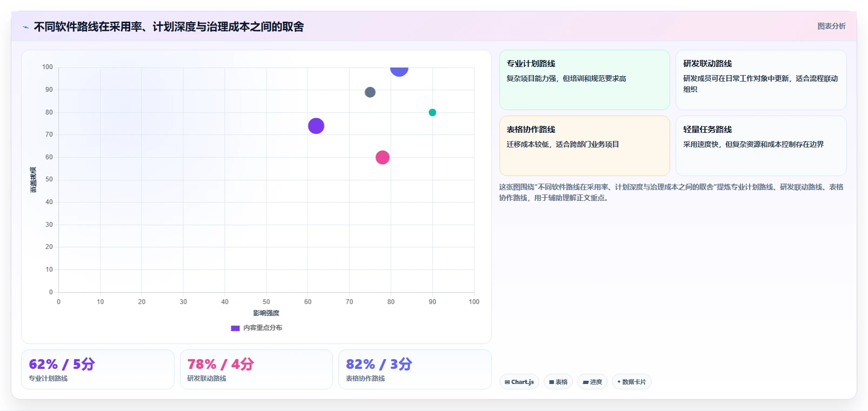868x411 pixels.
Task: Click the 表格 tag chip
Action: tap(558, 382)
